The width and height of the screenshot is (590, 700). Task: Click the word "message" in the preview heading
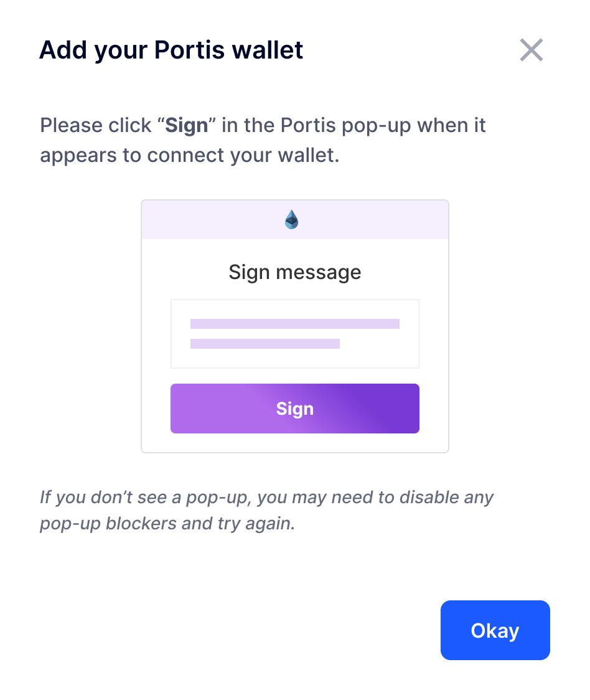(x=318, y=272)
